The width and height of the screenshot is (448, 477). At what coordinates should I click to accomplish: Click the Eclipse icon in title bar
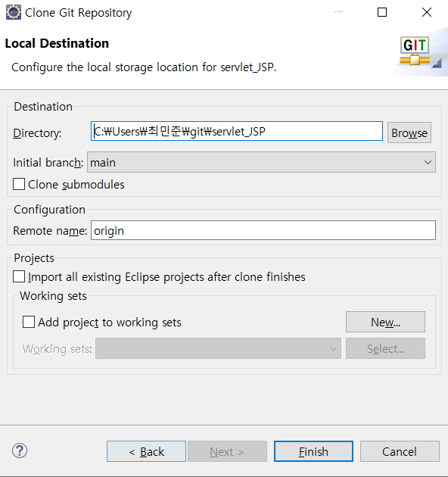14,12
